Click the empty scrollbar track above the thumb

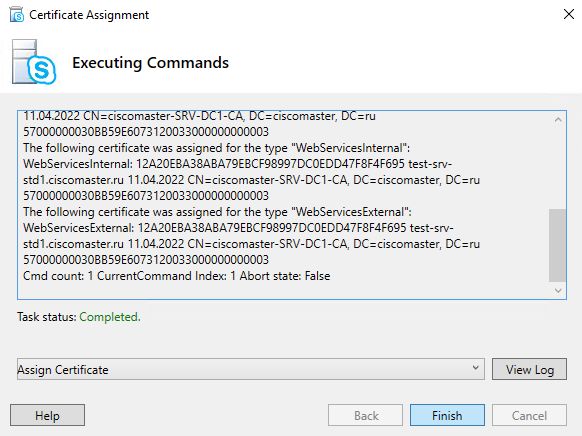(558, 168)
